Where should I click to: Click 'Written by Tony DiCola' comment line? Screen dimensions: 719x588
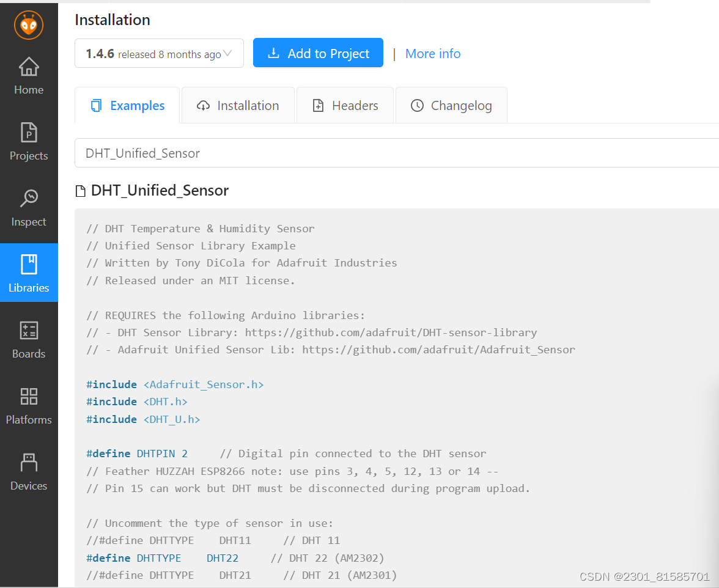(242, 263)
